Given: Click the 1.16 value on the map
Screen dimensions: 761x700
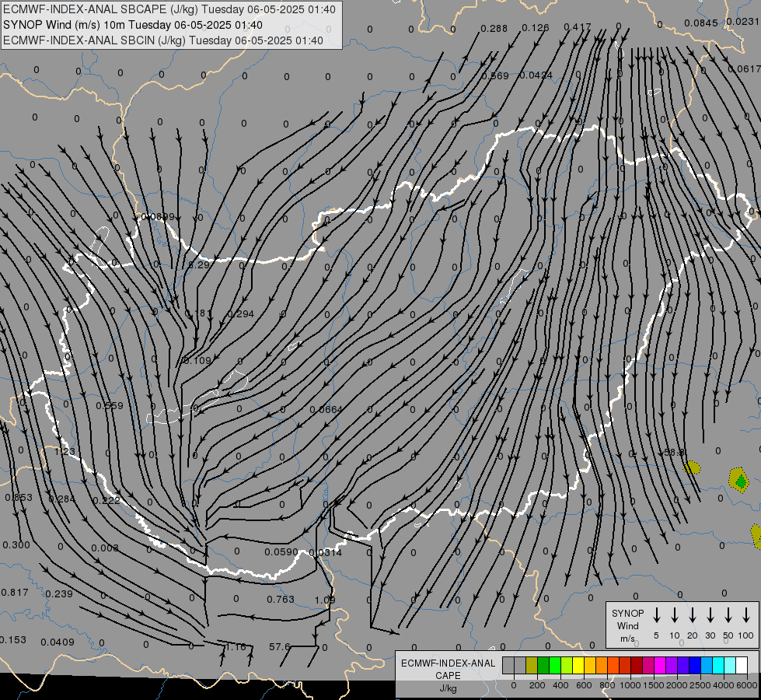Looking at the screenshot, I should point(236,646).
